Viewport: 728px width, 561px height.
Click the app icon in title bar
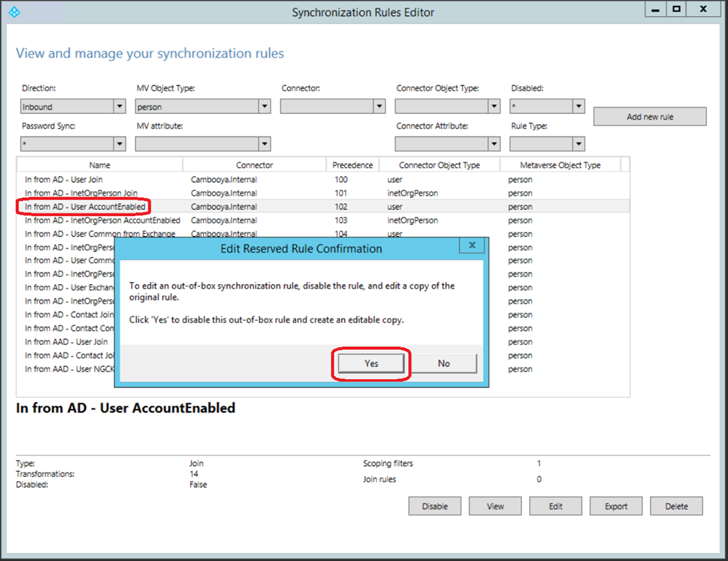tap(14, 12)
